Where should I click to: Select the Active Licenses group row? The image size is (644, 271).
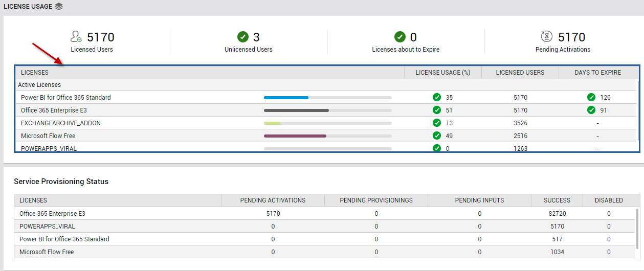point(326,85)
